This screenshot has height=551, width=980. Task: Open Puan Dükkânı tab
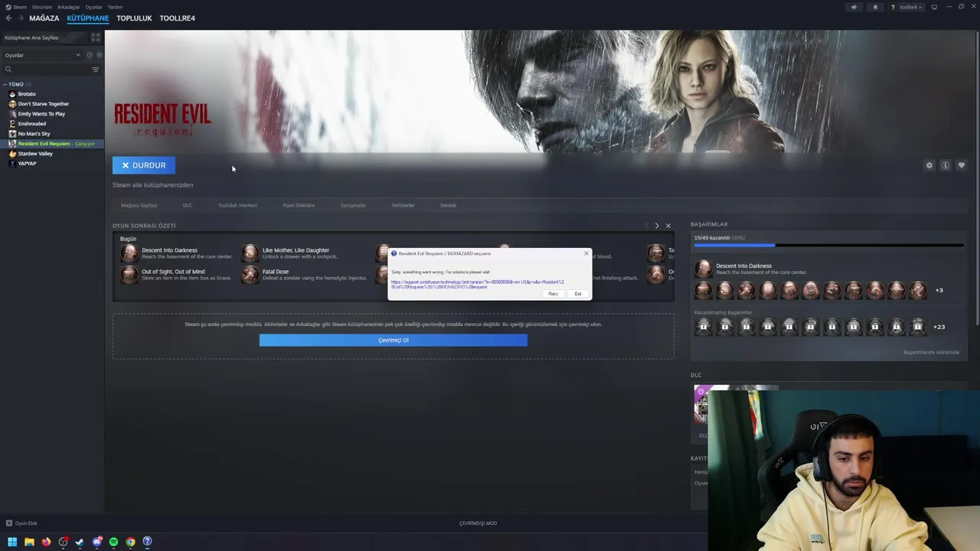pyautogui.click(x=299, y=205)
